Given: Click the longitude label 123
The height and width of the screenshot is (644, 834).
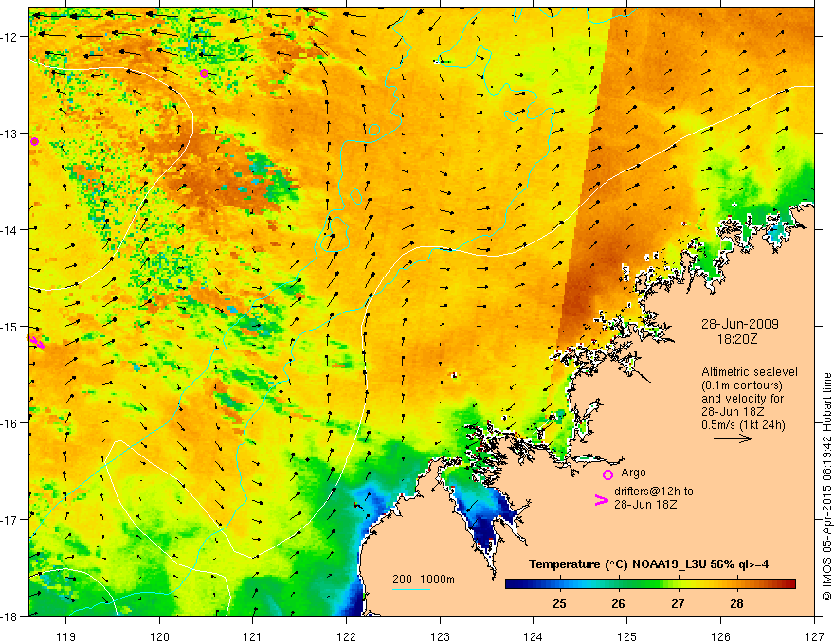Looking at the screenshot, I should [x=440, y=636].
